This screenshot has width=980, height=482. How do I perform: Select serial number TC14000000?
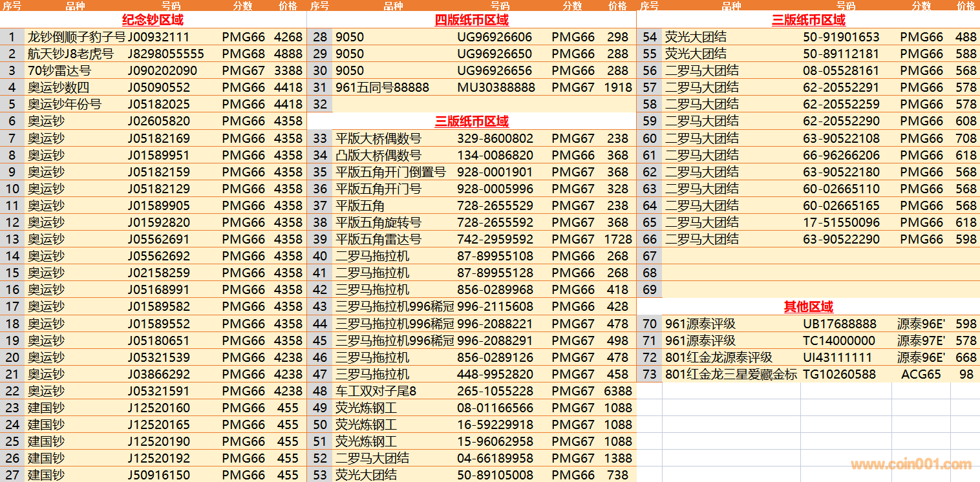click(x=839, y=341)
